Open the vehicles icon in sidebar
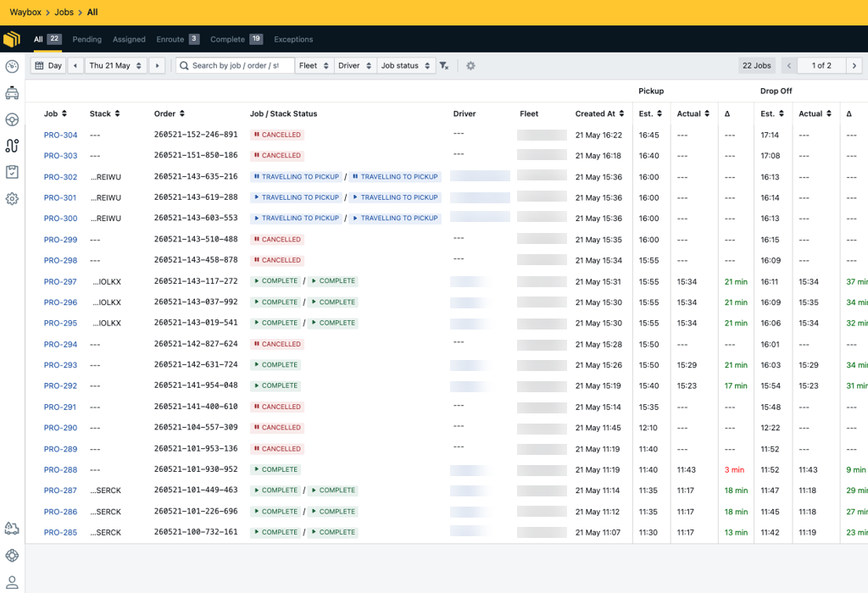 [12, 93]
